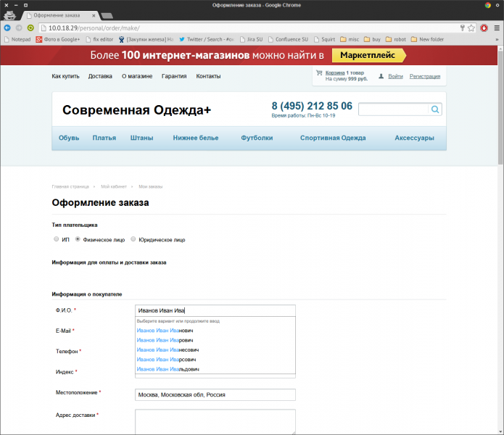Click the red Opera-style extension icon
This screenshot has width=504, height=435.
pyautogui.click(x=484, y=28)
